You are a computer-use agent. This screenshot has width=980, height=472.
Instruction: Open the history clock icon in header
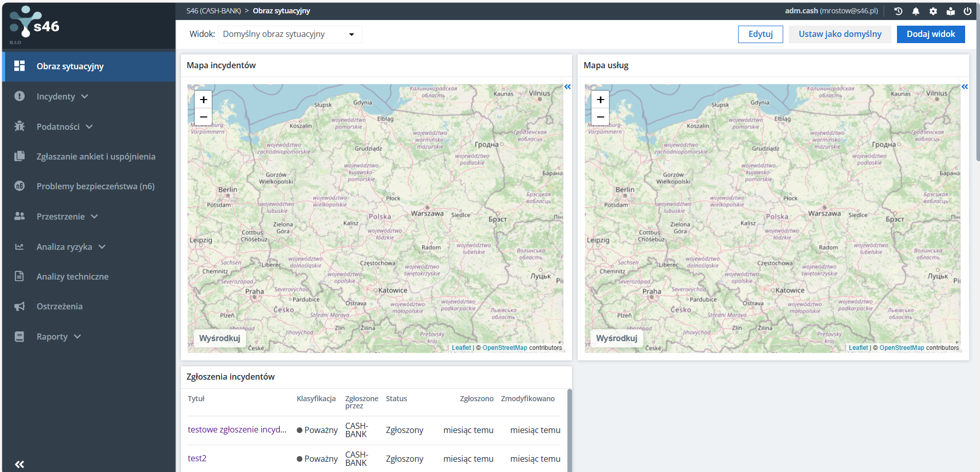pyautogui.click(x=898, y=11)
